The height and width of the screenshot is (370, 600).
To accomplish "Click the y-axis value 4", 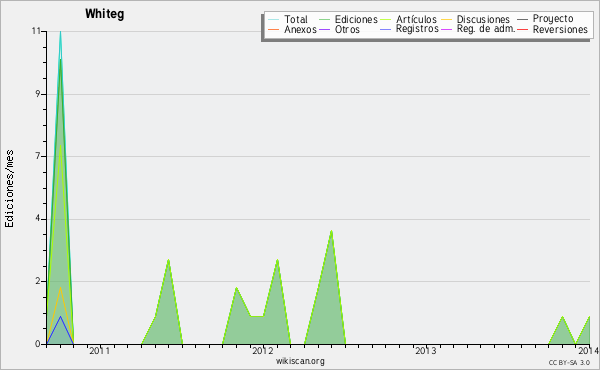I will pos(38,218).
